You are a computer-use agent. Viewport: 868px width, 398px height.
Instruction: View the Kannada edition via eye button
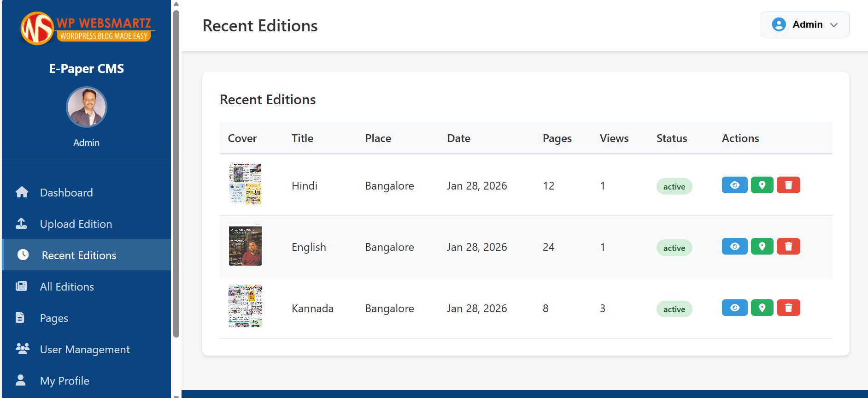pos(734,308)
